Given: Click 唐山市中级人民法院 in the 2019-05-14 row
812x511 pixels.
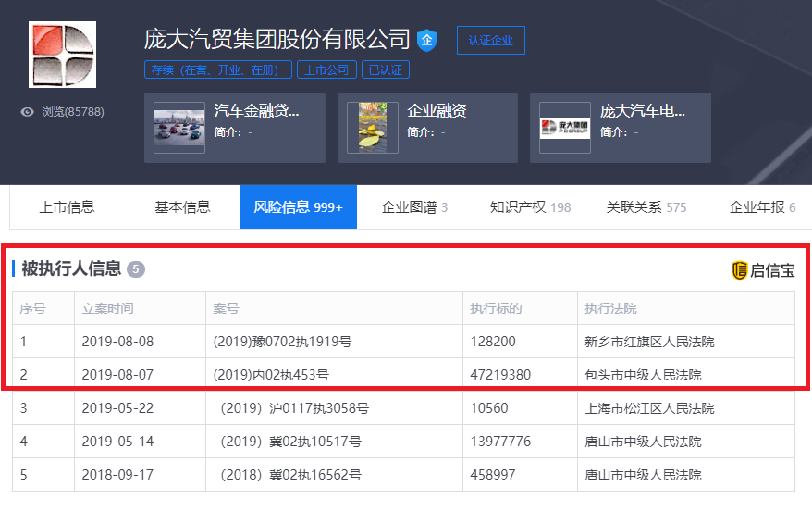Looking at the screenshot, I should point(643,442).
